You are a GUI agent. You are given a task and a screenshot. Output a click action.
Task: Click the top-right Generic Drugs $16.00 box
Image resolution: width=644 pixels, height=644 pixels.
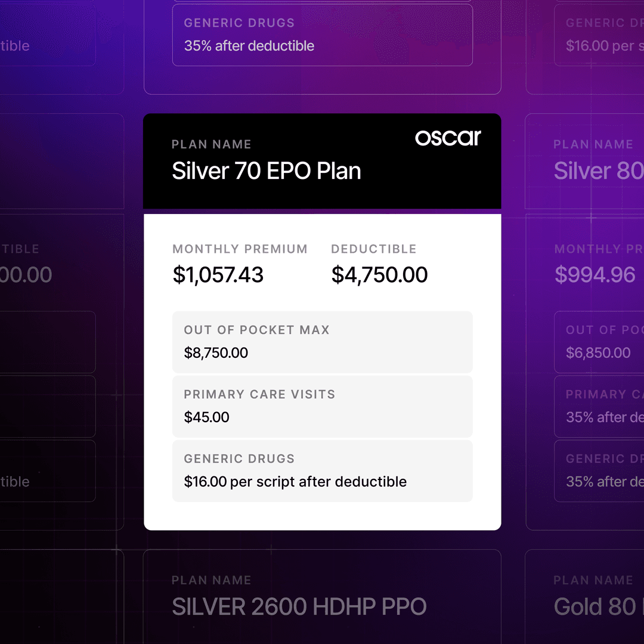[599, 35]
